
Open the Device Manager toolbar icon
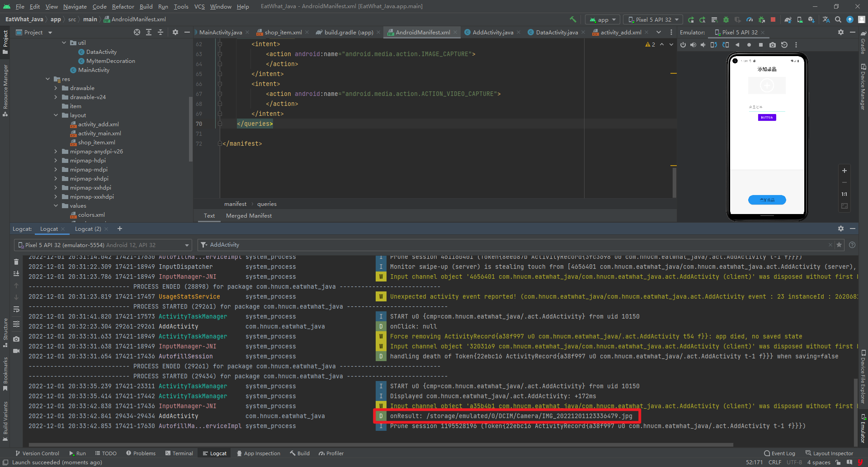pyautogui.click(x=800, y=19)
